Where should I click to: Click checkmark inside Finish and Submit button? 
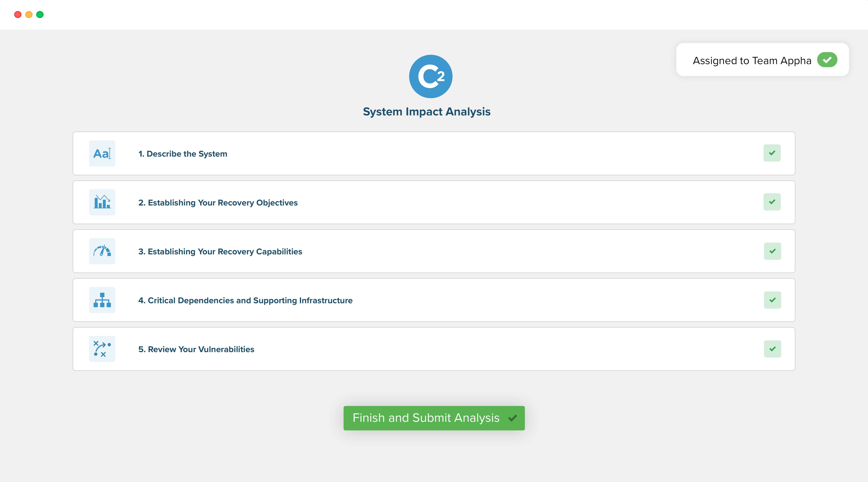513,418
